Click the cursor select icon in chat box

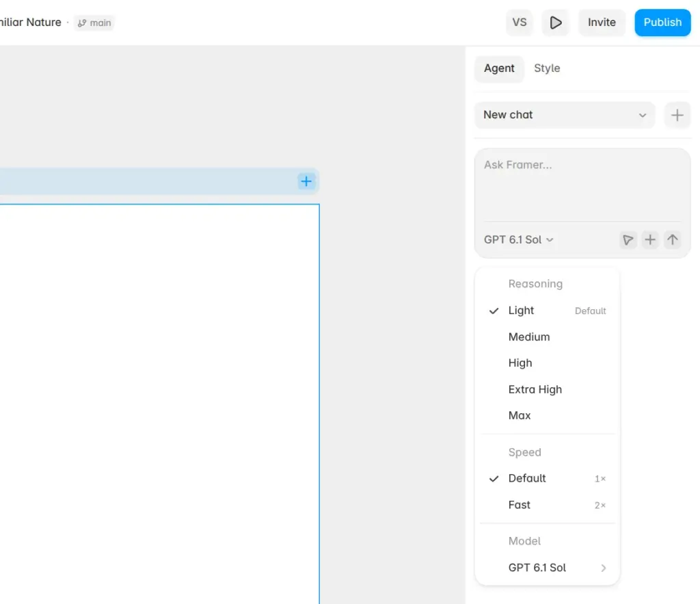628,240
